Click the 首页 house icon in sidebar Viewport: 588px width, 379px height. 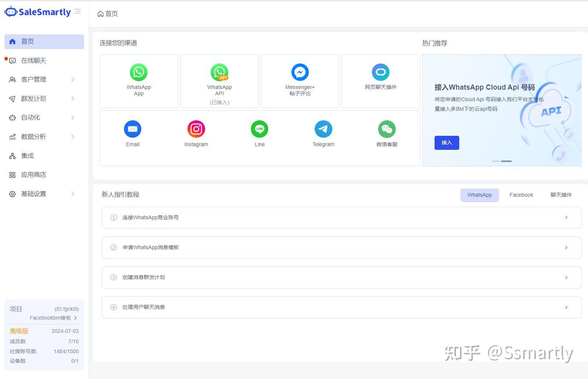pyautogui.click(x=12, y=41)
